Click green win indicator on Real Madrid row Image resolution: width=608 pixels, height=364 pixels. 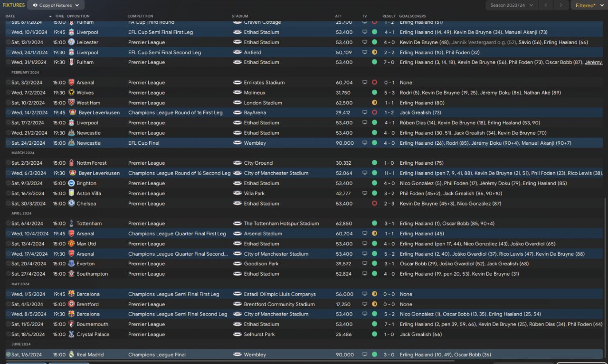coord(374,355)
